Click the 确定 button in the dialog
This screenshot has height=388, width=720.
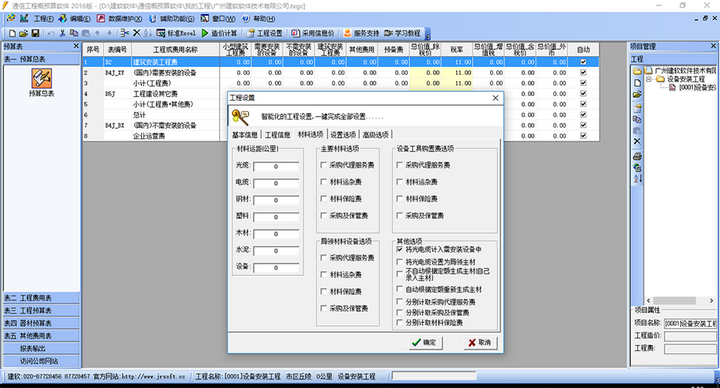(x=425, y=343)
